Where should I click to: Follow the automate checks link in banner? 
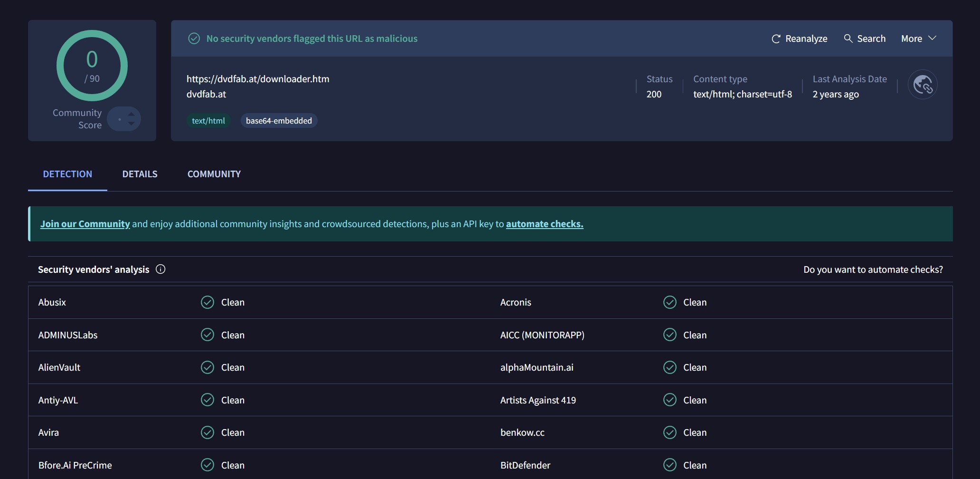coord(544,224)
